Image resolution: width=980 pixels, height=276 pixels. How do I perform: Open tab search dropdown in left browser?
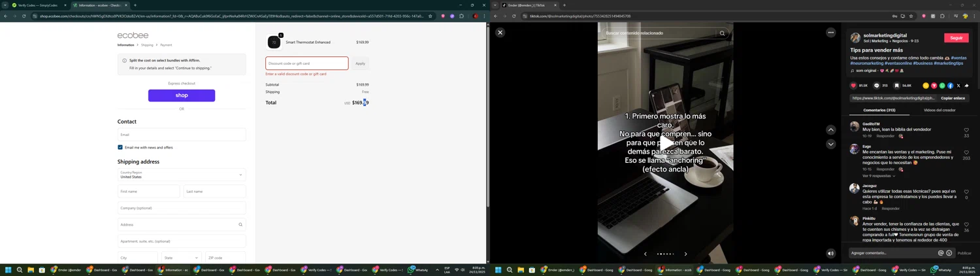(5, 5)
